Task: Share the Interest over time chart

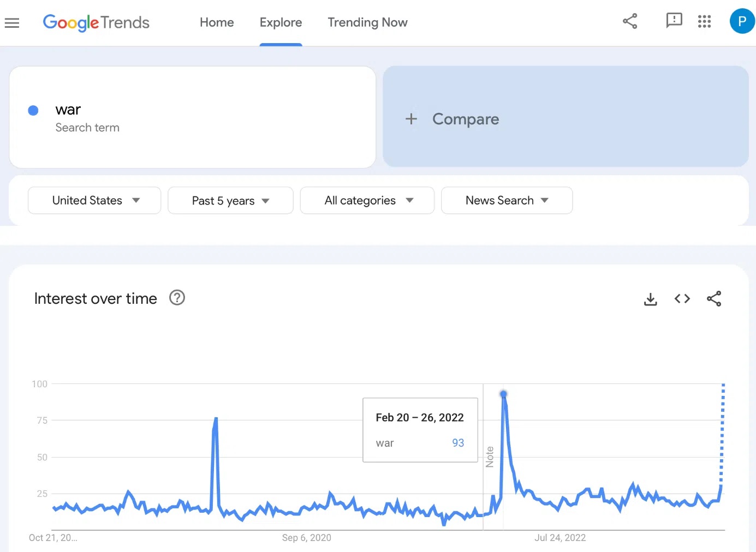Action: click(x=714, y=299)
